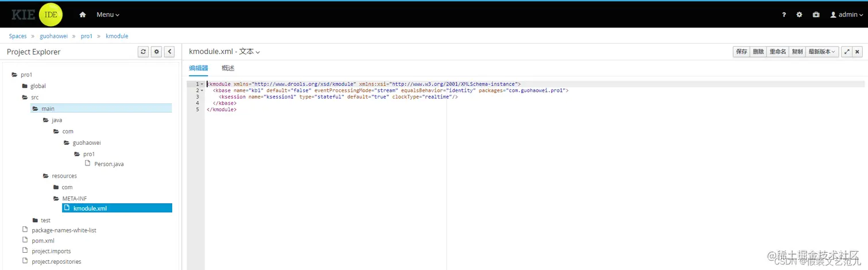Open the guohaowei breadcrumb link
This screenshot has height=270, width=868.
pyautogui.click(x=53, y=36)
